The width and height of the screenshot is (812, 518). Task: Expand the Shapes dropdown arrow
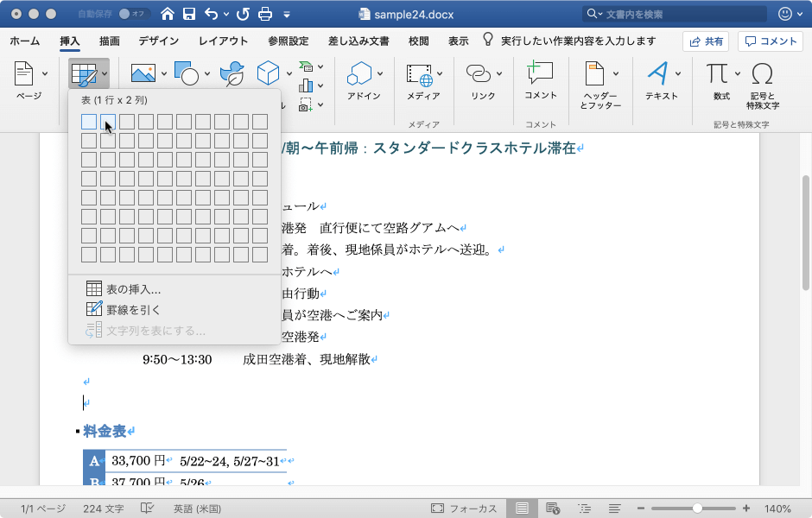(207, 73)
